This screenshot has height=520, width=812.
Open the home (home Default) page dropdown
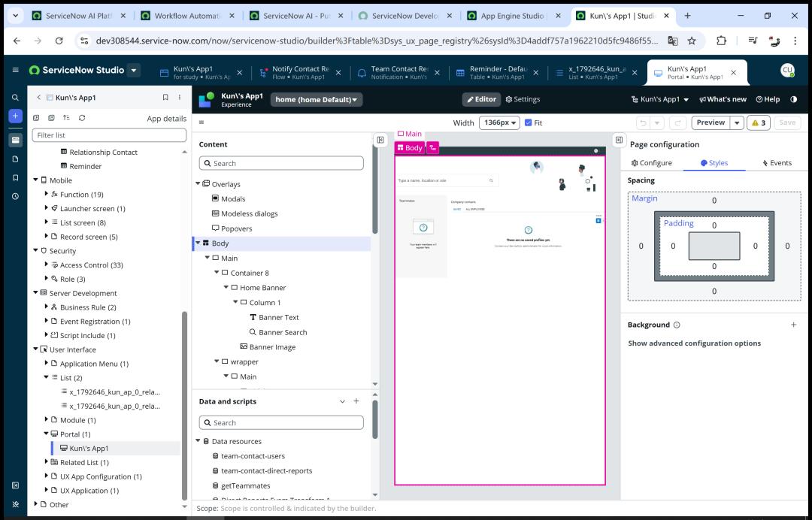[317, 99]
